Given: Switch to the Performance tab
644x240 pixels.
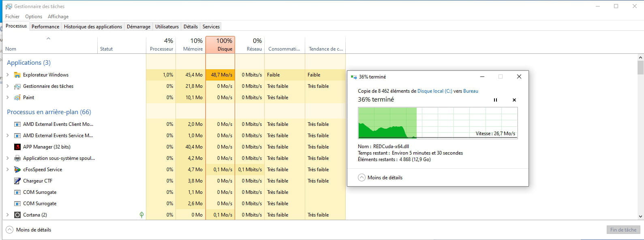Looking at the screenshot, I should 45,27.
